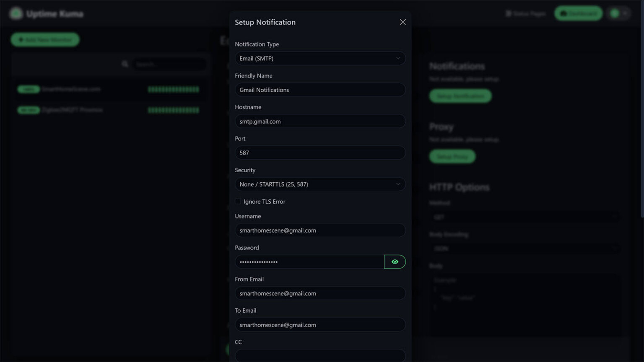Click the Status Pages icon in the navbar
The height and width of the screenshot is (362, 644).
pyautogui.click(x=508, y=13)
